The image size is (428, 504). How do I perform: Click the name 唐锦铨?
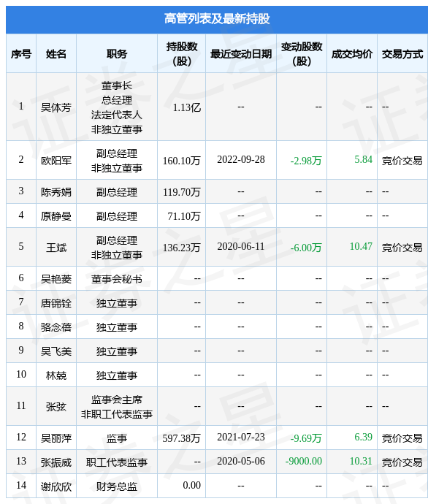tap(56, 303)
